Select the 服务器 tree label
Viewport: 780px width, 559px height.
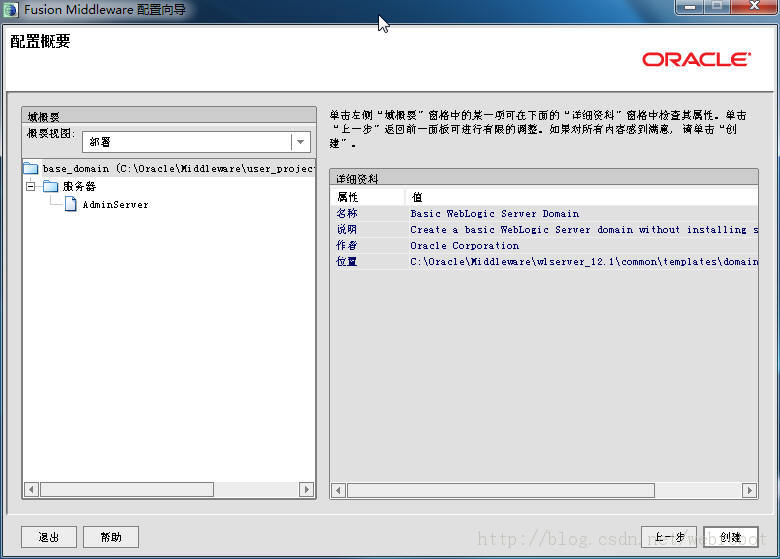(x=80, y=186)
